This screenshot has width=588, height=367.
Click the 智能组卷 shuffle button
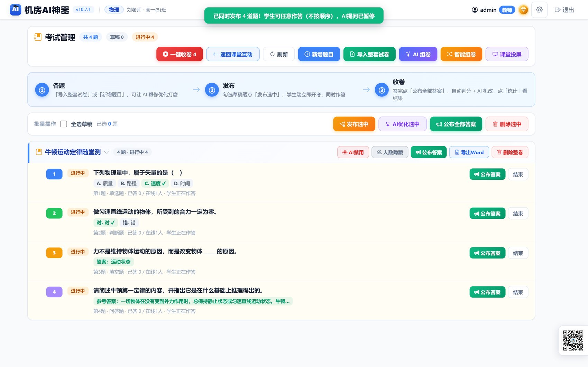[461, 54]
